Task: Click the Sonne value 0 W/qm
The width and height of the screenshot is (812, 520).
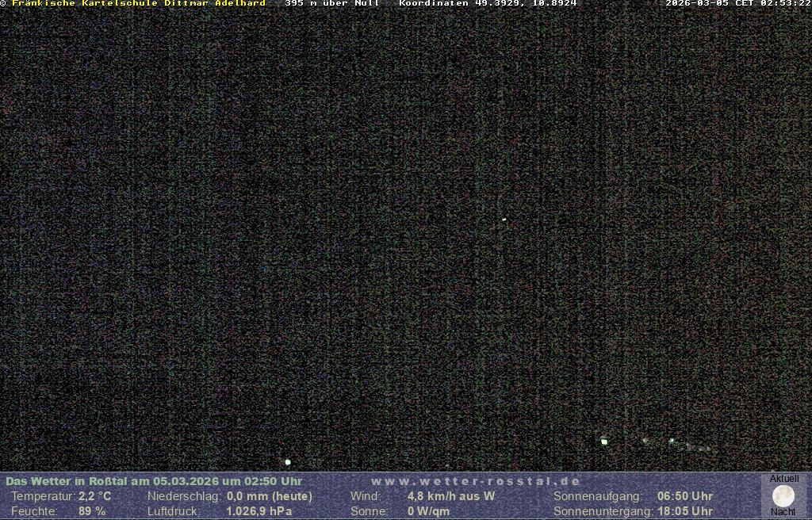Action: (x=428, y=511)
